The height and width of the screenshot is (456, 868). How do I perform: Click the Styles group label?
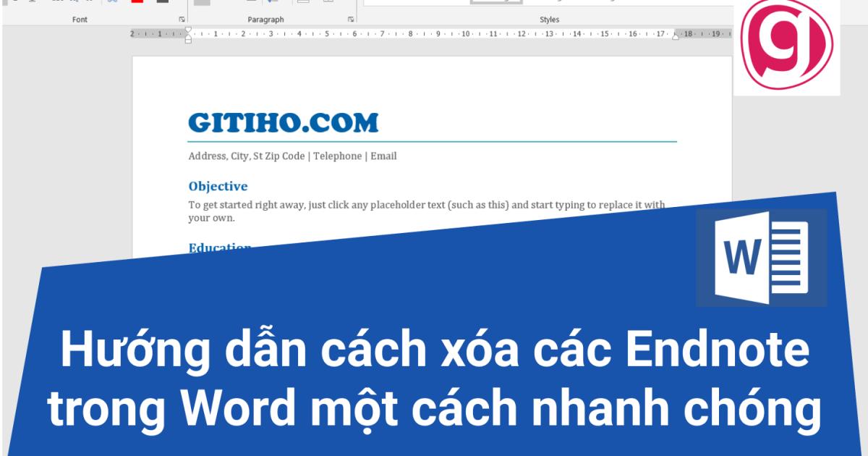[x=550, y=20]
